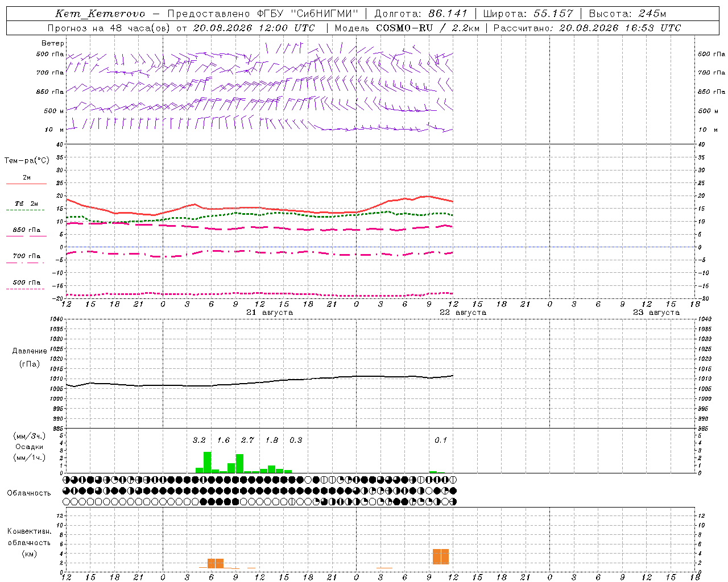Click the Давление (гПа) pressure label
The image size is (728, 582).
30,357
